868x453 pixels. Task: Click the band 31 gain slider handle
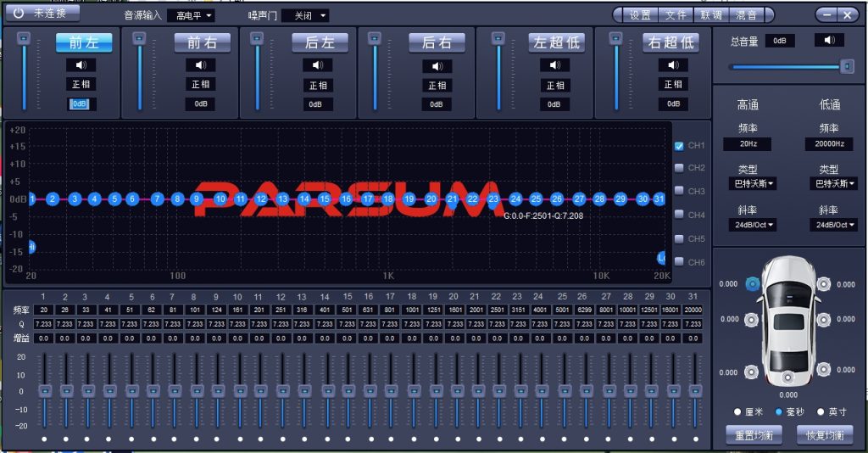695,390
